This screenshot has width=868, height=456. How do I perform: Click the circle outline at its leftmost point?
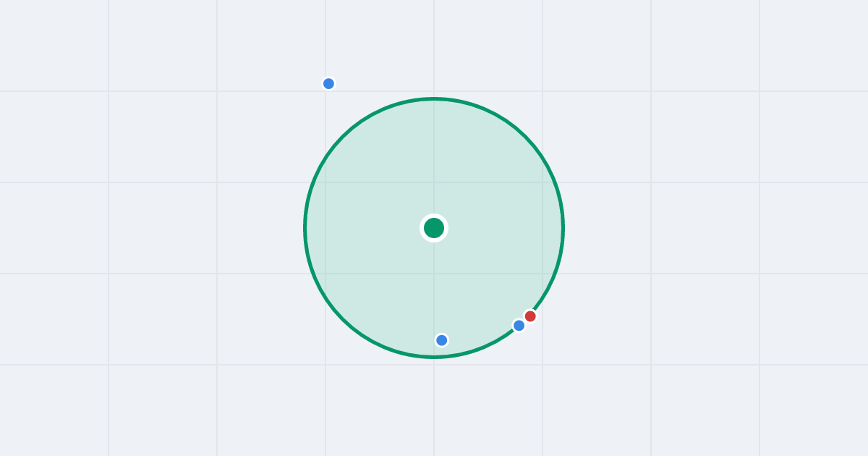point(305,228)
